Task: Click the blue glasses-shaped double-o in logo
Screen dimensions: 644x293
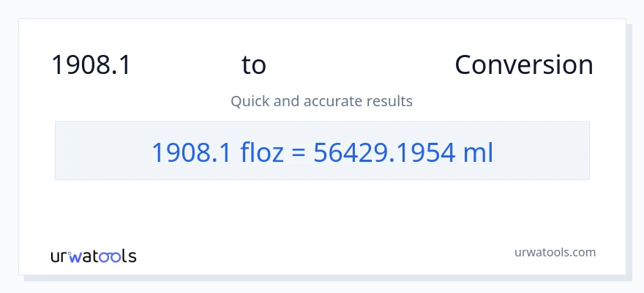Action: coord(110,256)
